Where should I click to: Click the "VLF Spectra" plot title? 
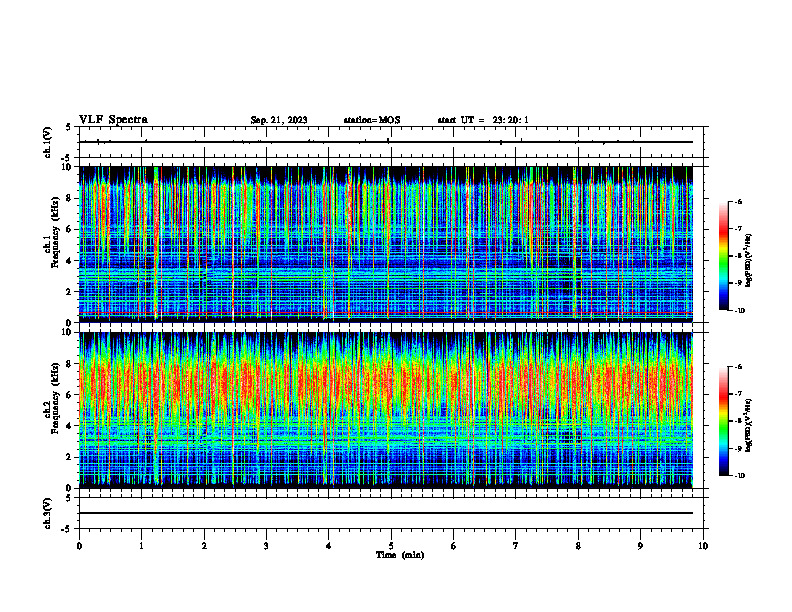point(113,120)
